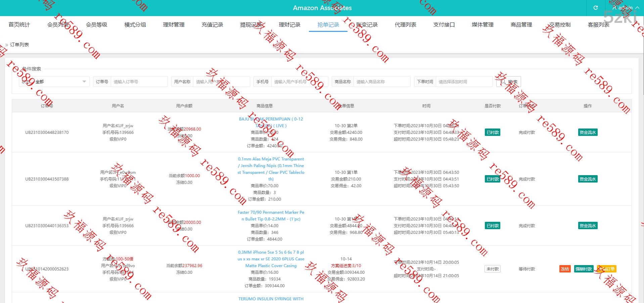Click the 方案组进度:3/10 text

pyautogui.click(x=346, y=265)
